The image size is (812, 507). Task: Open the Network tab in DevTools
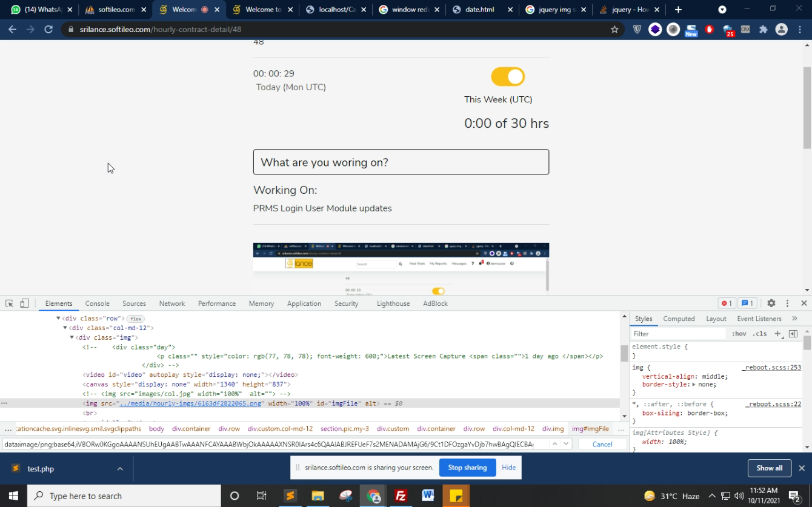172,303
